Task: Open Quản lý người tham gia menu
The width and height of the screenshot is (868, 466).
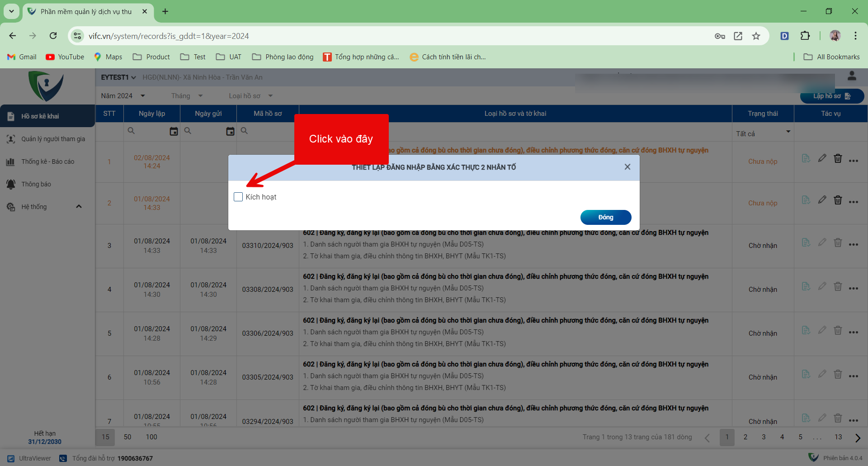Action: 53,139
